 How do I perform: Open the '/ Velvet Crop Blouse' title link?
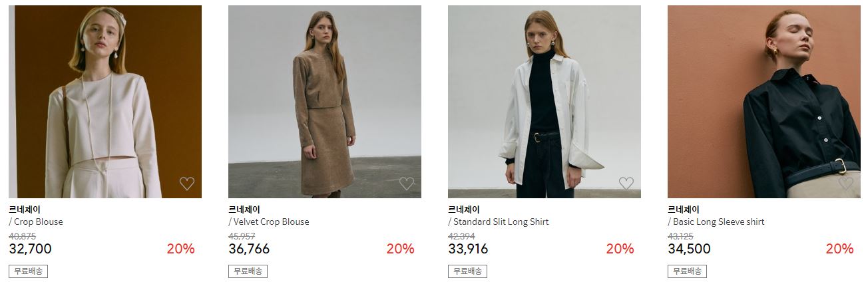[269, 222]
